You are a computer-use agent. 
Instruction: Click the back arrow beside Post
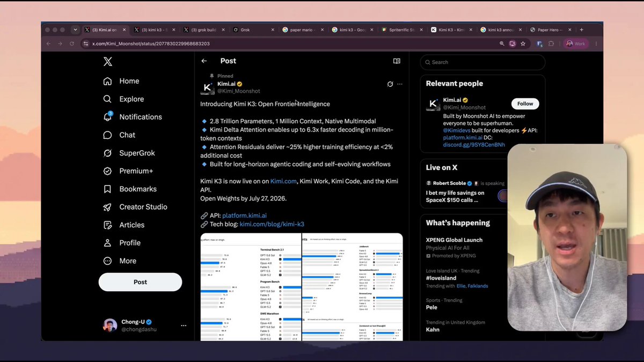point(204,61)
